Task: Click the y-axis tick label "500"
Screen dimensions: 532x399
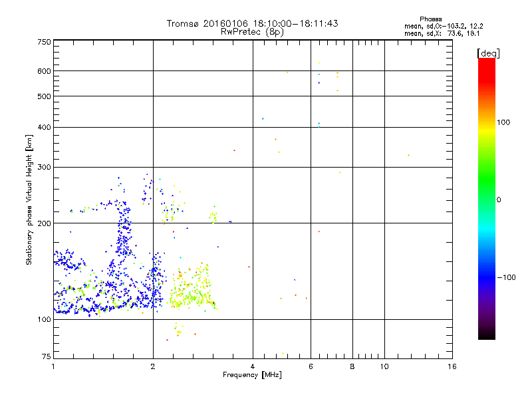Action: pyautogui.click(x=44, y=96)
